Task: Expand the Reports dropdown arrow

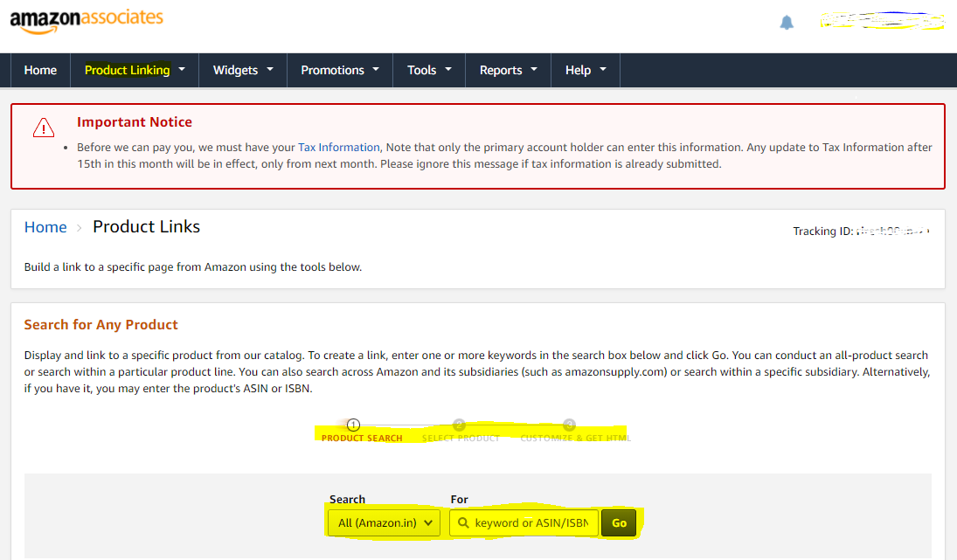Action: point(534,70)
